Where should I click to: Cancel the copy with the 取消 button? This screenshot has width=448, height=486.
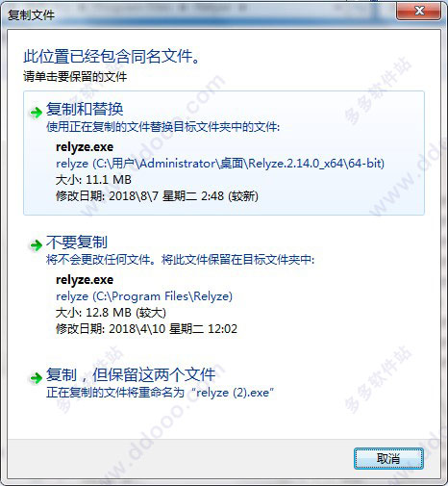388,459
